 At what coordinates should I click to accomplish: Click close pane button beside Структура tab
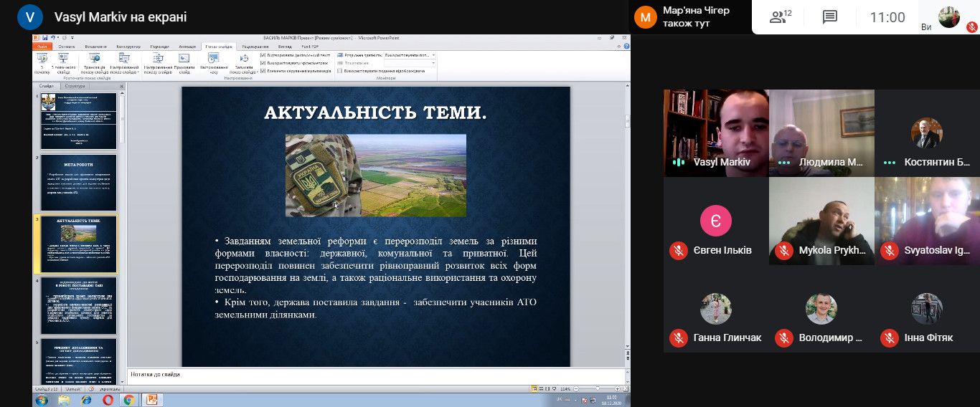(121, 85)
